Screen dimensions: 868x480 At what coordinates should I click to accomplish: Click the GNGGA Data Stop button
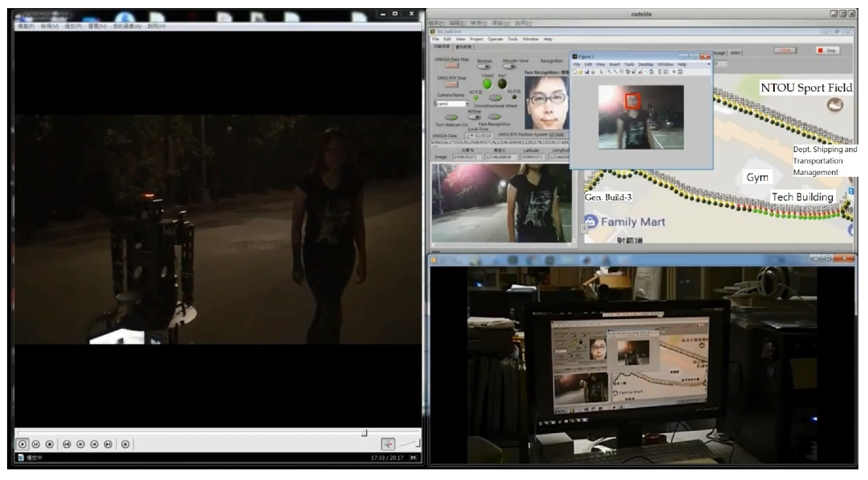click(x=451, y=65)
